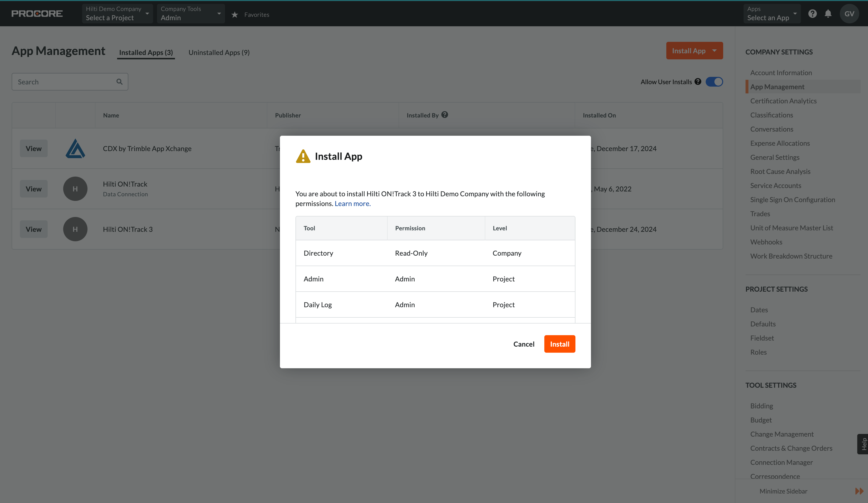Click the Installed By help icon
This screenshot has height=503, width=868.
pyautogui.click(x=445, y=115)
